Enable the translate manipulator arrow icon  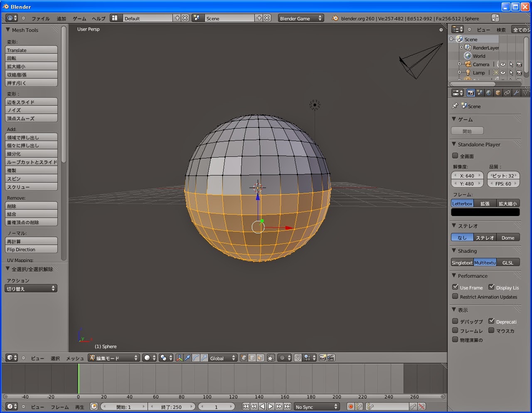pyautogui.click(x=187, y=358)
